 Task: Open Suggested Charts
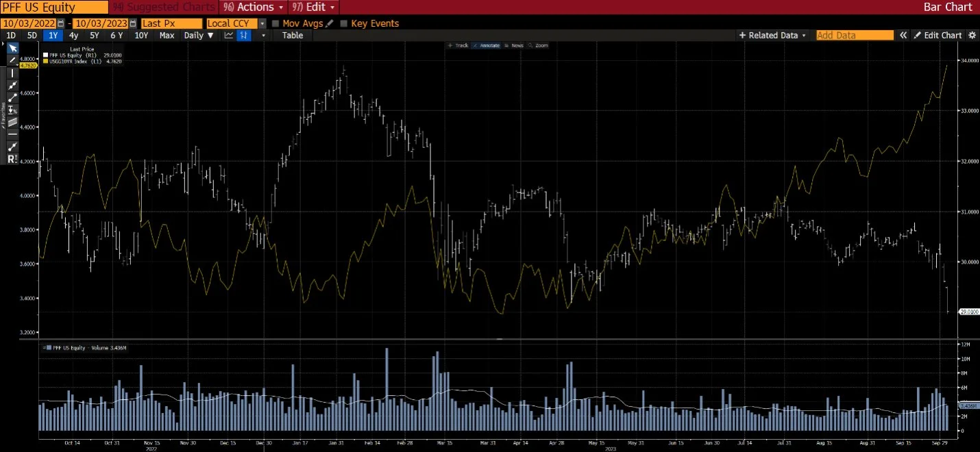click(164, 7)
